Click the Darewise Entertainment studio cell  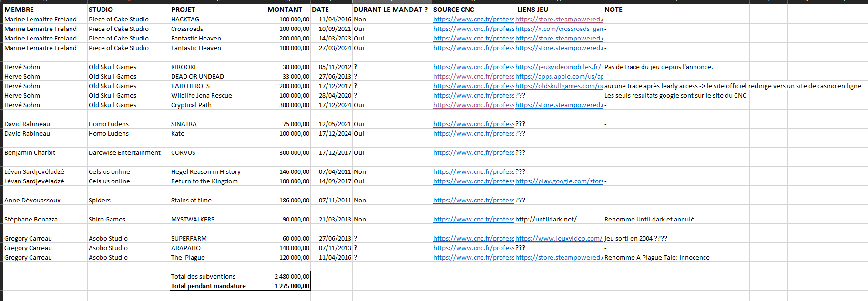click(x=129, y=152)
